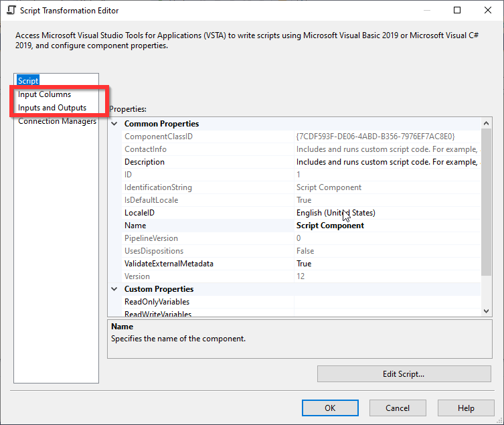
Task: Open the Connection Managers page
Action: (58, 121)
